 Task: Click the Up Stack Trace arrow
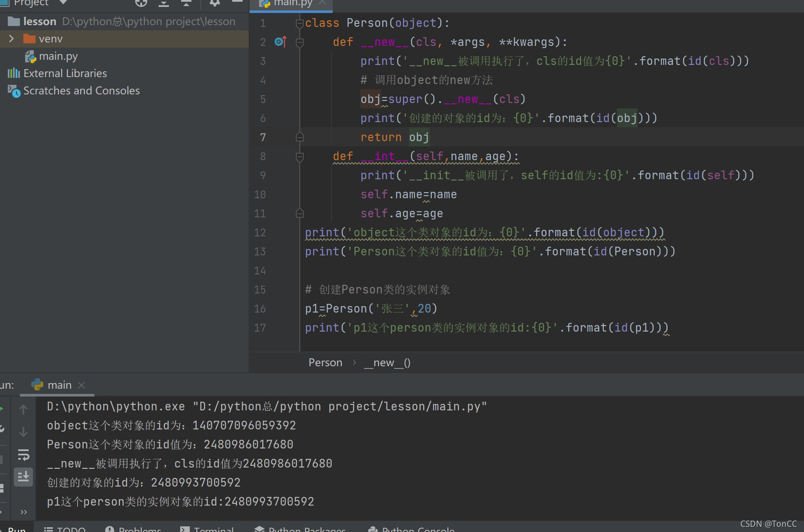coord(23,409)
